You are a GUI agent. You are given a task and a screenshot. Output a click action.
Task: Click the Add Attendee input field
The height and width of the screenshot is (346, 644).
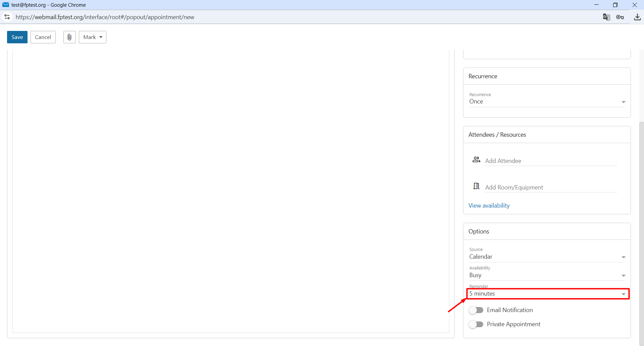click(x=551, y=161)
